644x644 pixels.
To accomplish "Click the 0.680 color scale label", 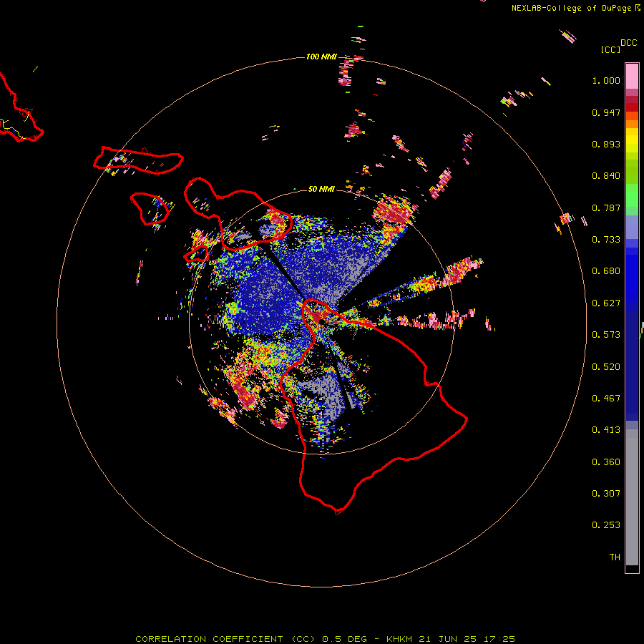I will 606,271.
